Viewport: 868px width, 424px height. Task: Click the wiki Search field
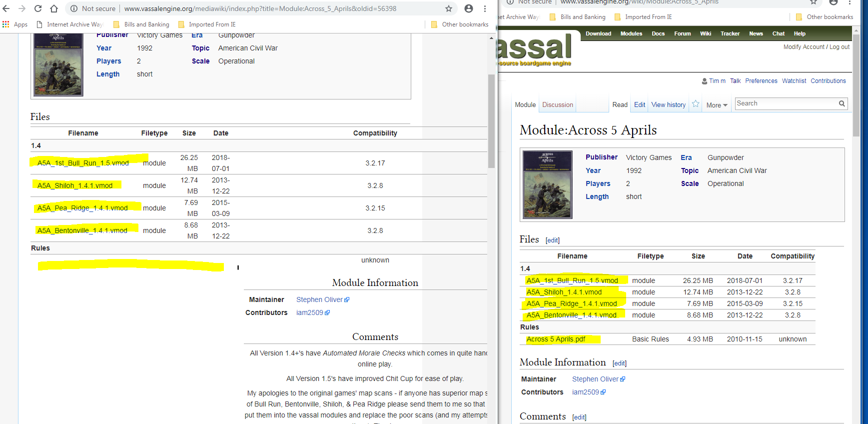[787, 103]
